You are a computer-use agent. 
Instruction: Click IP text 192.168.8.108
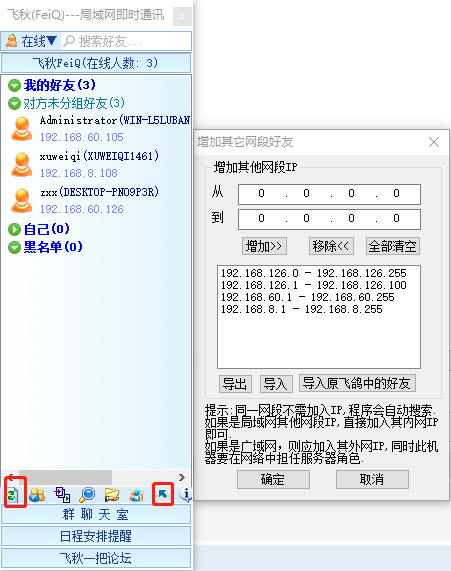[79, 173]
